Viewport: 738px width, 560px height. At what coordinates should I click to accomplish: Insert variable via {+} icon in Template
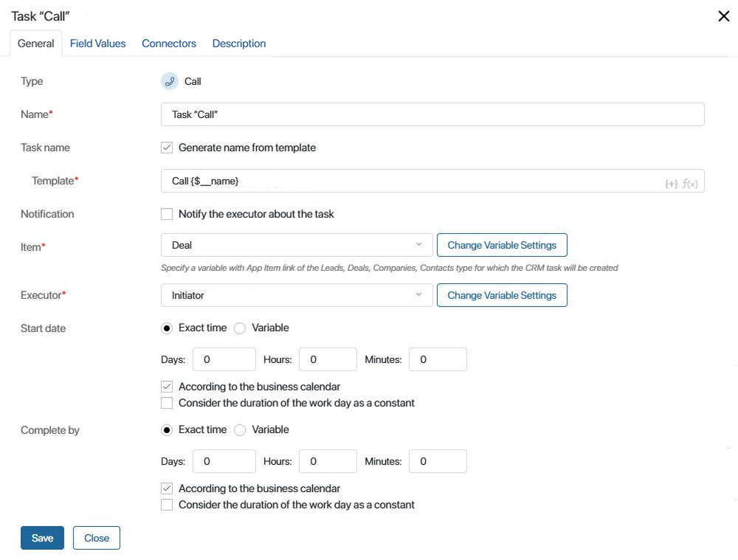point(671,184)
